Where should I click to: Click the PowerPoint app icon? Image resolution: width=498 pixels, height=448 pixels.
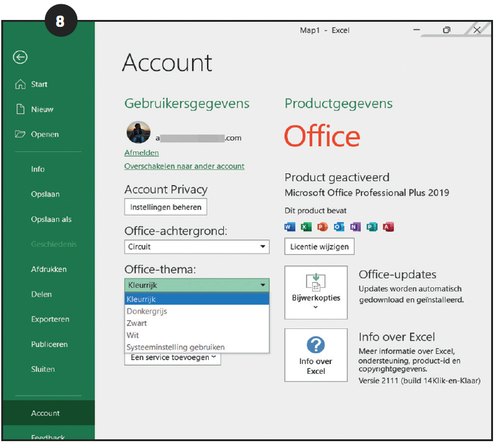click(322, 227)
